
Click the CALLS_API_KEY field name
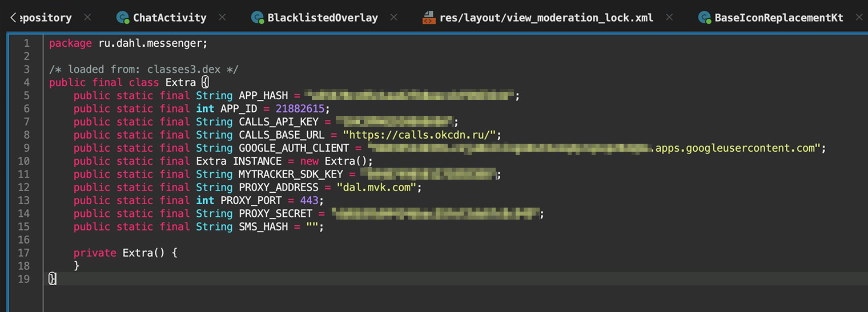279,121
